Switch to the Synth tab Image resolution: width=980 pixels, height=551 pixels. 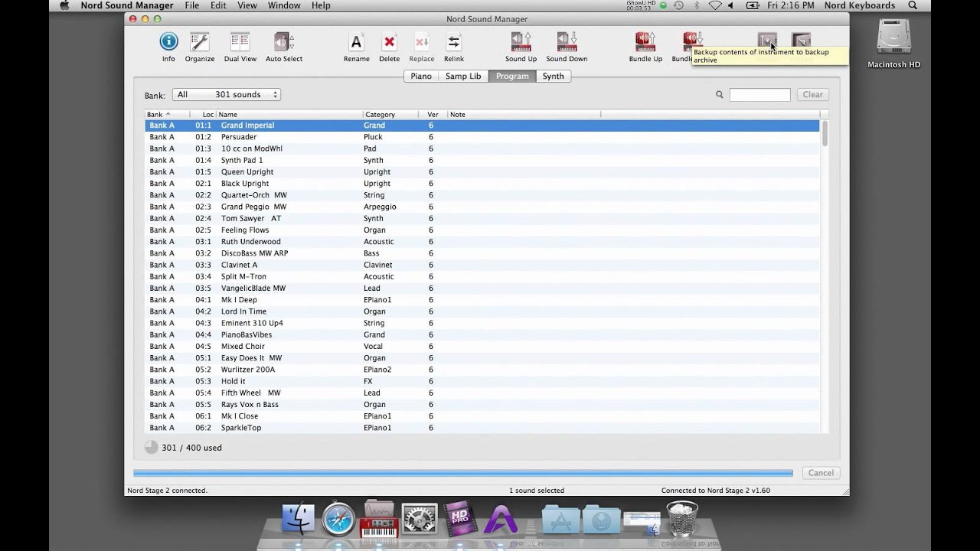(553, 76)
